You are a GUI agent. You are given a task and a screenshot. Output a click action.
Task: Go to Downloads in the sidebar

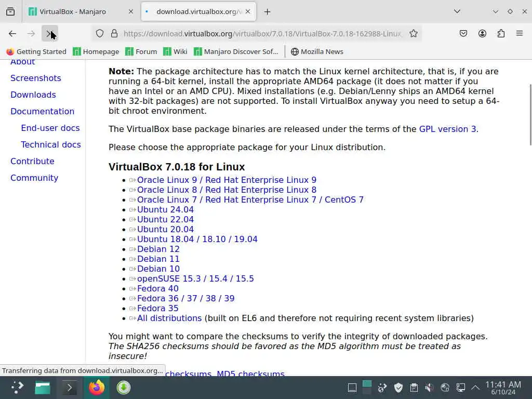33,95
